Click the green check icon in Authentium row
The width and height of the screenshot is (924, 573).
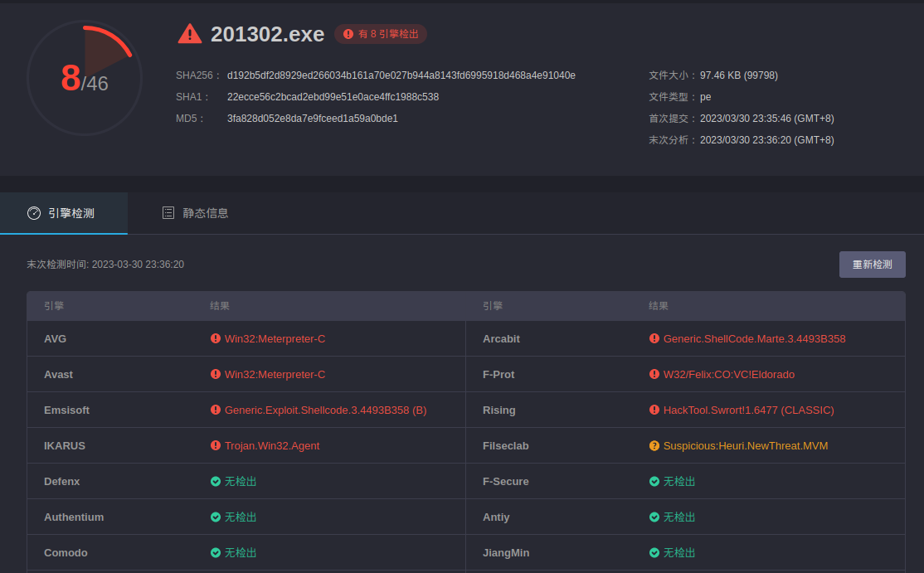(x=216, y=517)
